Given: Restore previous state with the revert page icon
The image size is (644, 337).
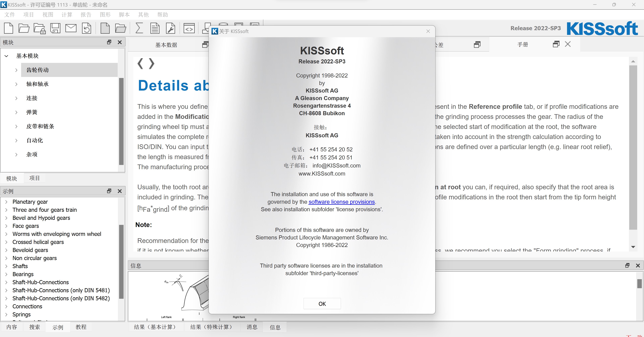Looking at the screenshot, I should 87,28.
